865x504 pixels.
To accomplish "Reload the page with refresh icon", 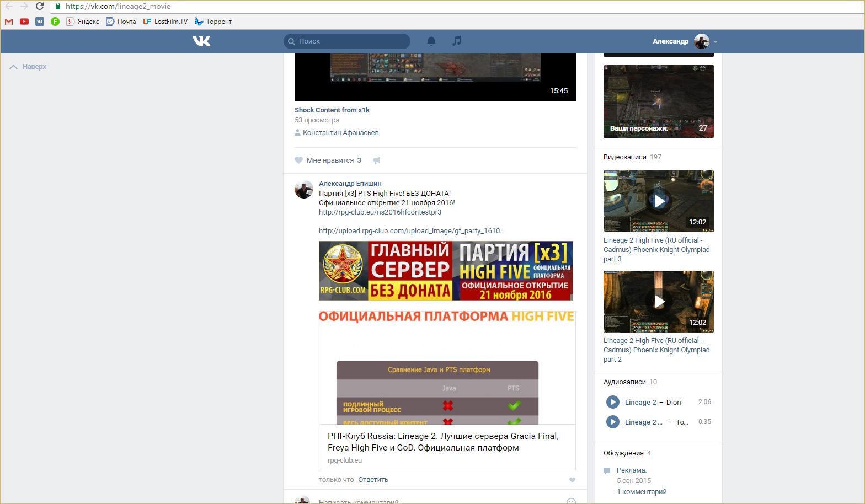I will [40, 6].
